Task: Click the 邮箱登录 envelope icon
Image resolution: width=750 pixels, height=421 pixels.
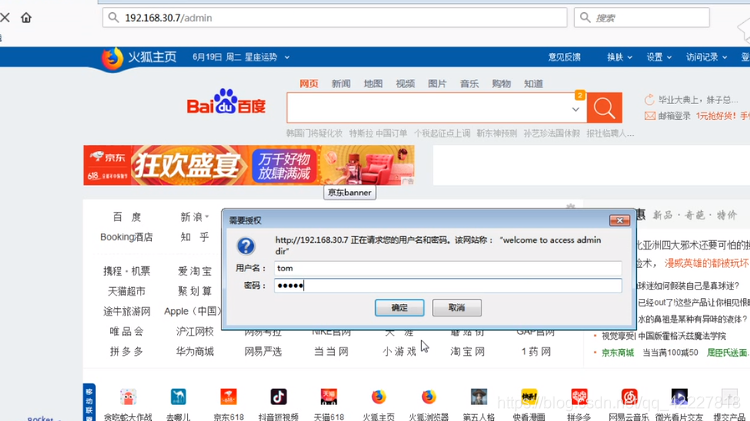Action: [x=650, y=116]
